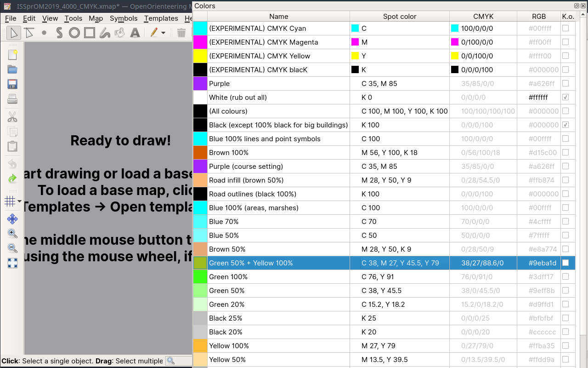Open the Edit menu
Screen dimensions: 588x368
coord(29,18)
